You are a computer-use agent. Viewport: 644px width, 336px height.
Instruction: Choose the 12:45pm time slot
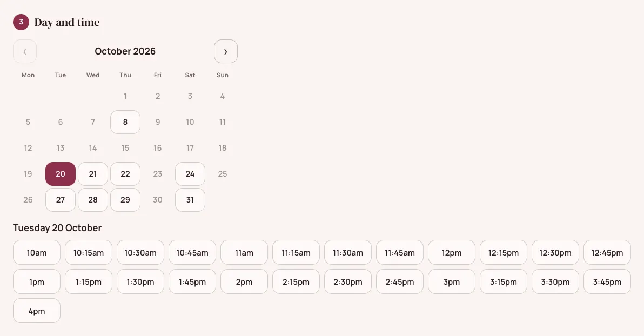coord(607,253)
